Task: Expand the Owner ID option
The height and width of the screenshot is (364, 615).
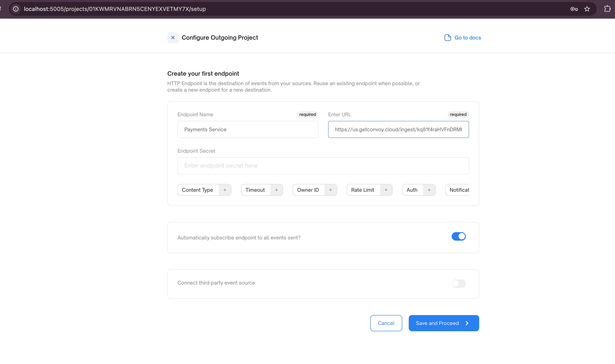Action: point(315,190)
